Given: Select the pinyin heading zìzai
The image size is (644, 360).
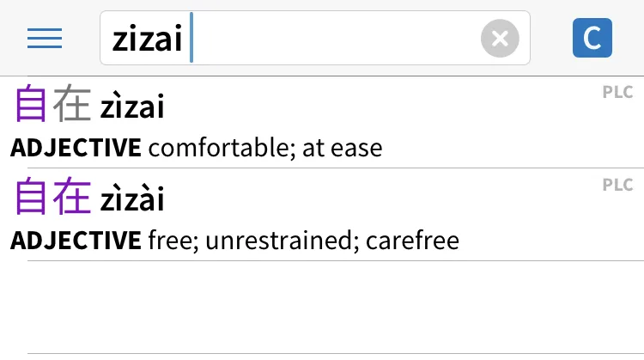Looking at the screenshot, I should (132, 107).
